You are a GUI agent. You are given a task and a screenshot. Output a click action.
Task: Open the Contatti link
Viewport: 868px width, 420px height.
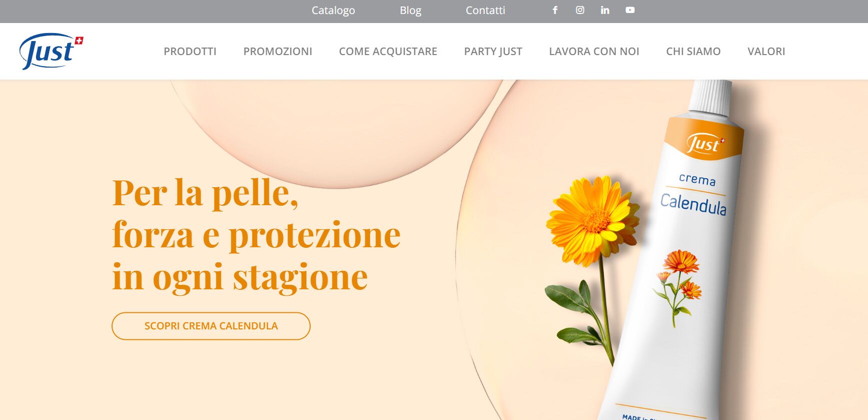tap(485, 11)
